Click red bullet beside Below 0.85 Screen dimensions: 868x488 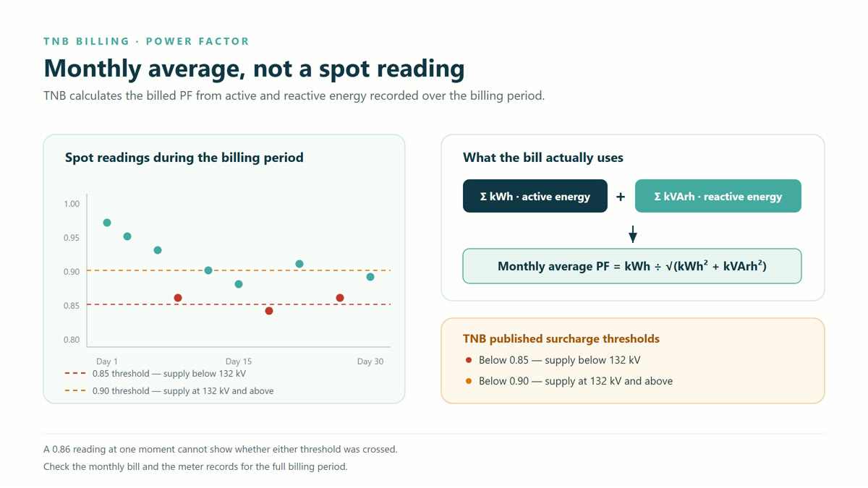(x=469, y=360)
